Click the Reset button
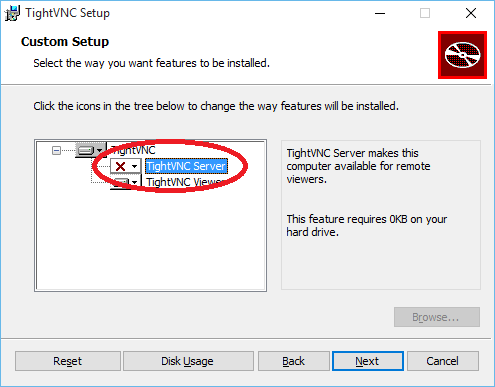 (68, 361)
